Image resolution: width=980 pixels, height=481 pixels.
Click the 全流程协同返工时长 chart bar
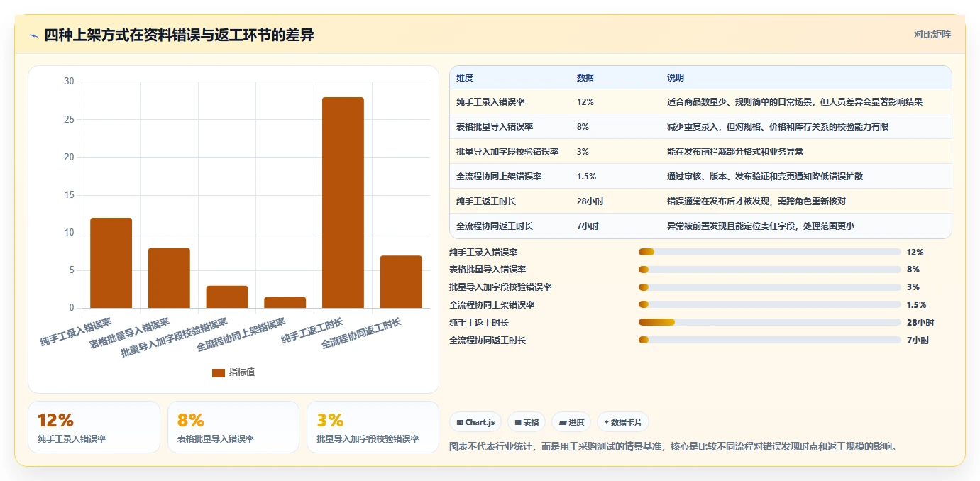401,282
